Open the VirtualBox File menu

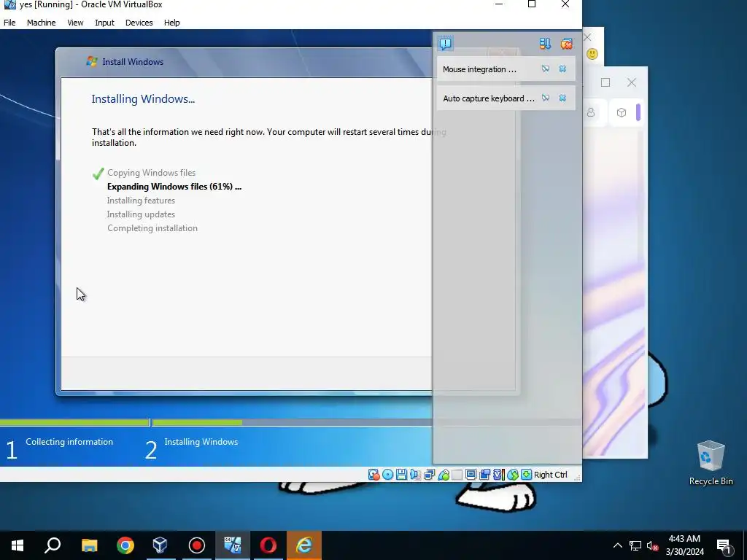[9, 23]
